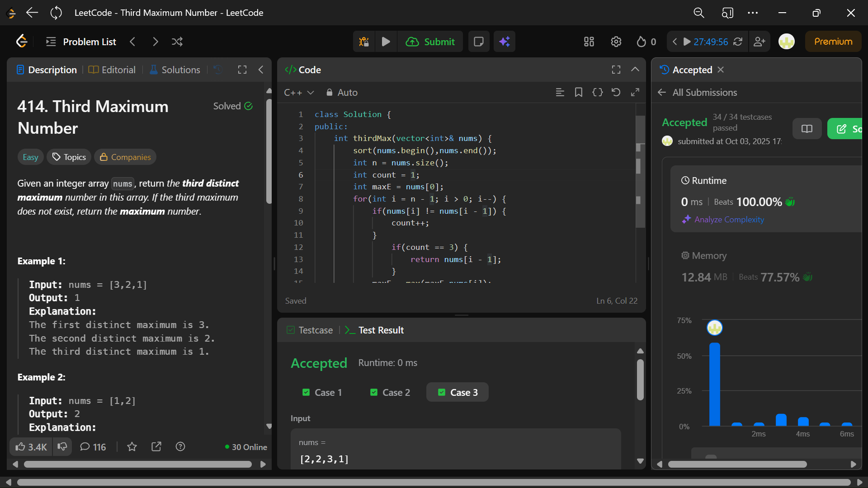Screen dimensions: 868x488
Task: Open the debugger bug icon
Action: tap(364, 42)
